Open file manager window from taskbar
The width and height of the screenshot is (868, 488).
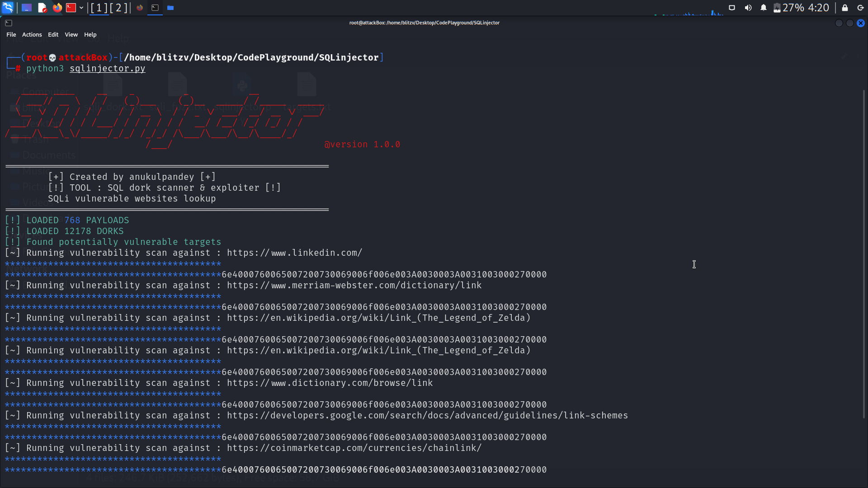170,8
